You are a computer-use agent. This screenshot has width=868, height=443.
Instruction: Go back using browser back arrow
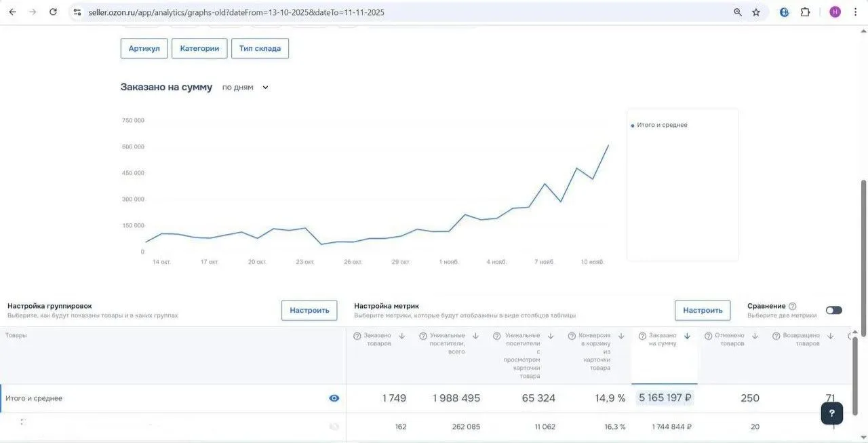(12, 12)
